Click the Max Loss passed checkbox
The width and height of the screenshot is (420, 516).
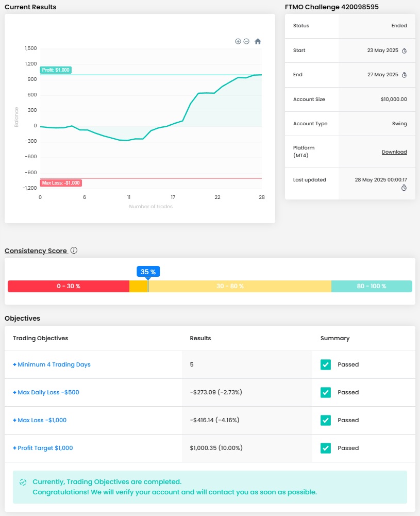[326, 420]
